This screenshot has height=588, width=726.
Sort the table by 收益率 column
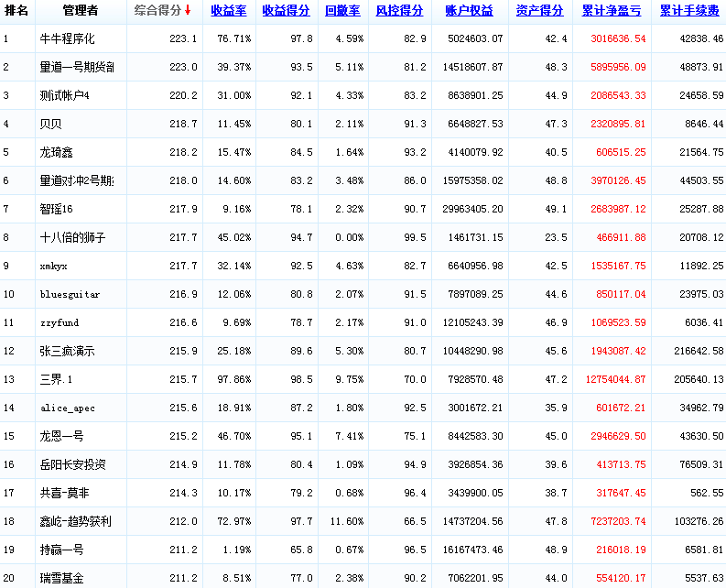click(228, 11)
